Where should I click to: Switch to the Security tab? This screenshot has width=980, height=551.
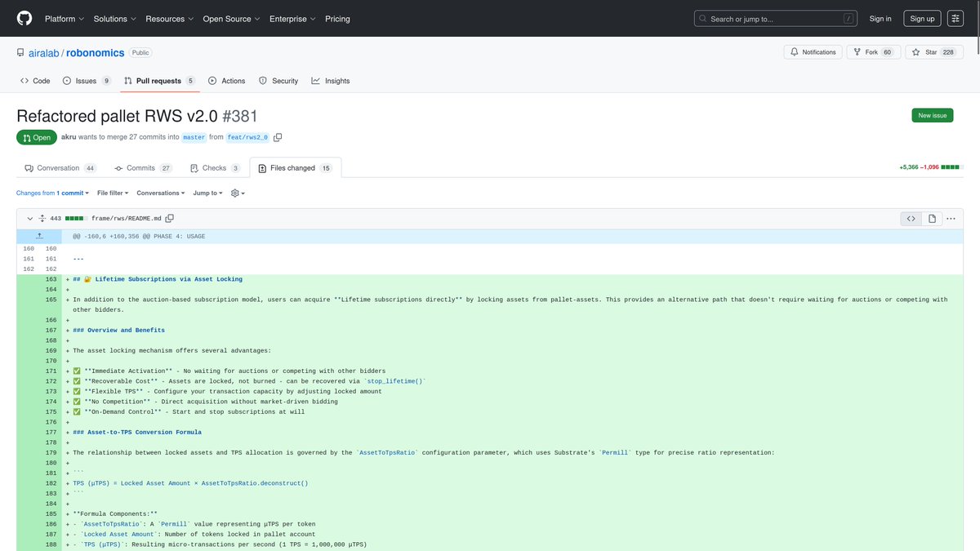pos(278,81)
